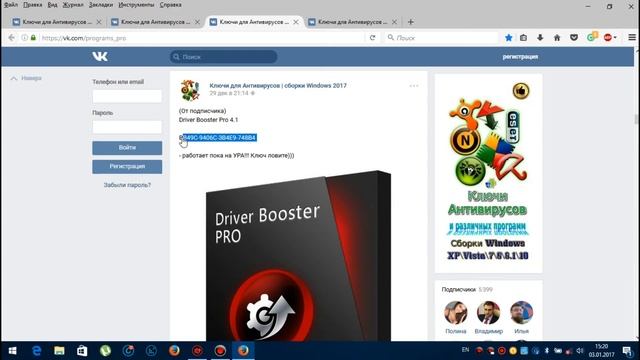Bookmark this page with the star icon

click(x=509, y=38)
